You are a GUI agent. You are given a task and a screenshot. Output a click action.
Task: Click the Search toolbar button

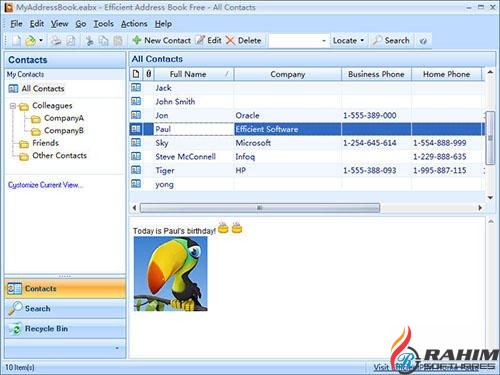pos(391,41)
